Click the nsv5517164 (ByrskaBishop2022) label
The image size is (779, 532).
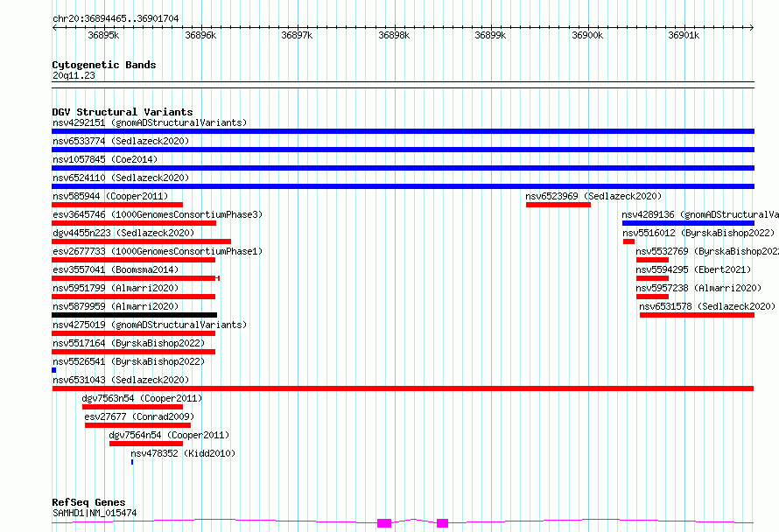(129, 343)
